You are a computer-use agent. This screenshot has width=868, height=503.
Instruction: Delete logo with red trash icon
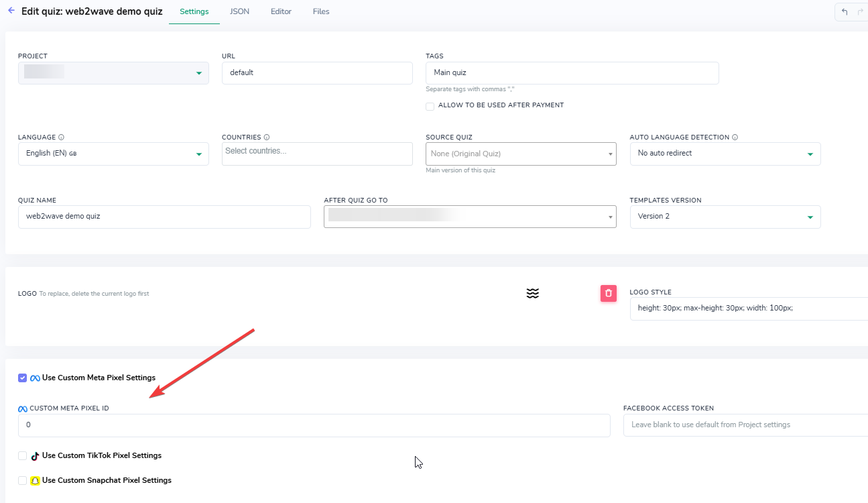[609, 293]
